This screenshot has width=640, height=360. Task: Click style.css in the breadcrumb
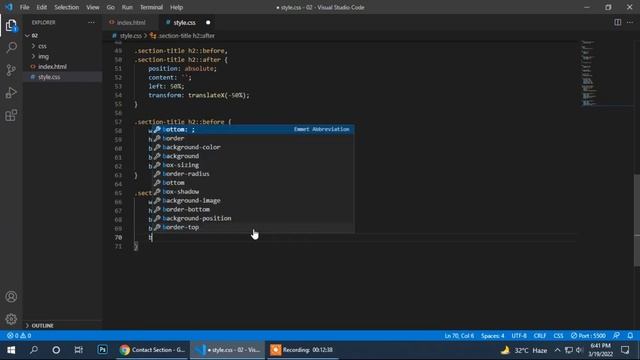click(131, 36)
